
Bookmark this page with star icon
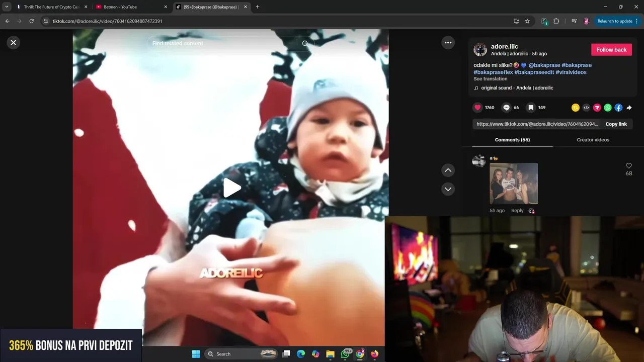click(x=527, y=21)
